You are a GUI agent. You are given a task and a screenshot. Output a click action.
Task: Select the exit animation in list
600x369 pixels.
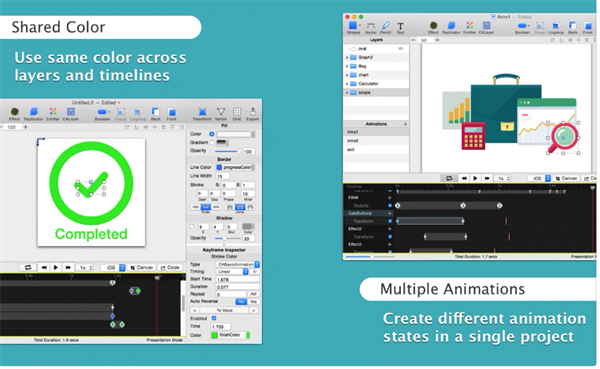click(376, 150)
